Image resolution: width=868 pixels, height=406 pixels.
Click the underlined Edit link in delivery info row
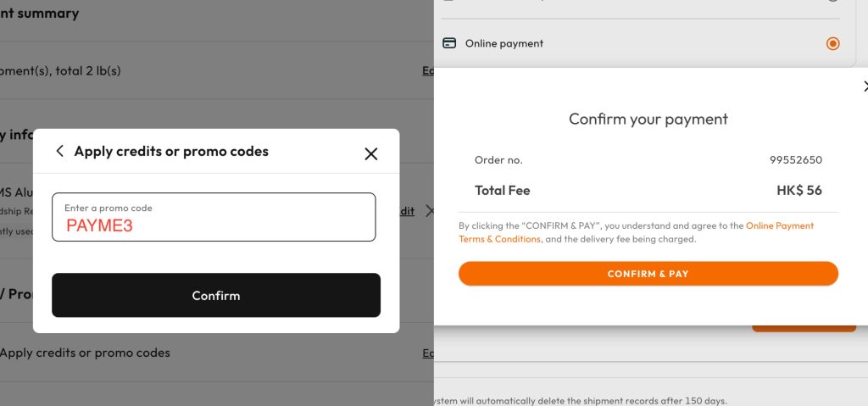click(407, 211)
